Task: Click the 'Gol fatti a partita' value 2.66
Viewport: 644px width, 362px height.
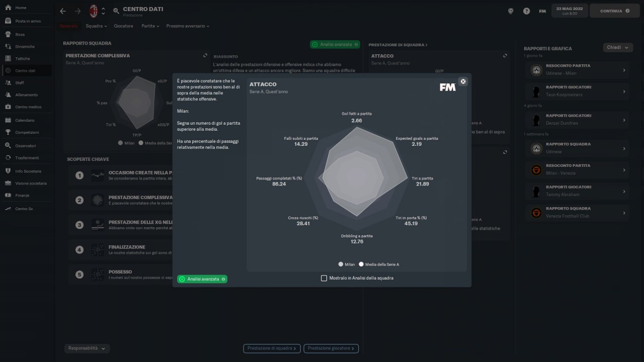Action: [357, 121]
